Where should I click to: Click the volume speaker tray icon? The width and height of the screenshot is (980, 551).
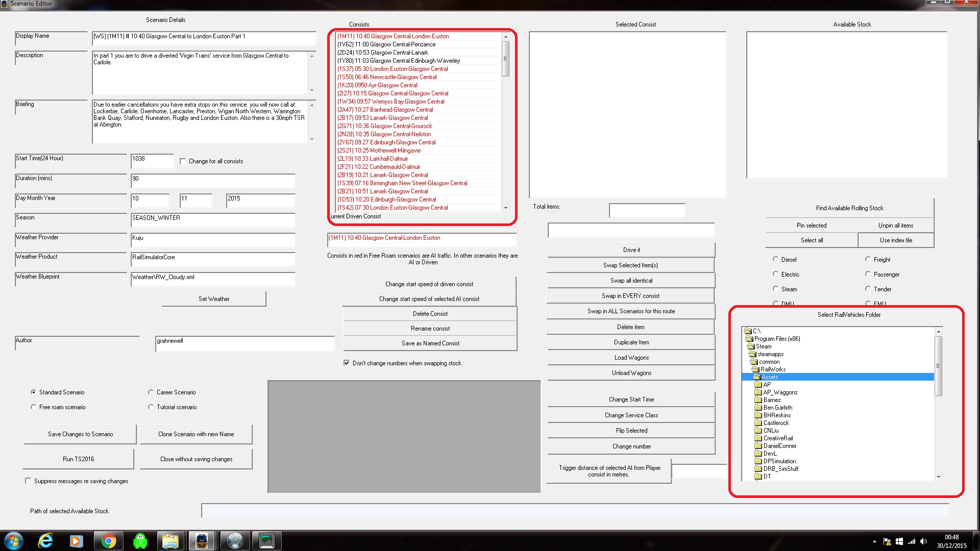pyautogui.click(x=923, y=542)
